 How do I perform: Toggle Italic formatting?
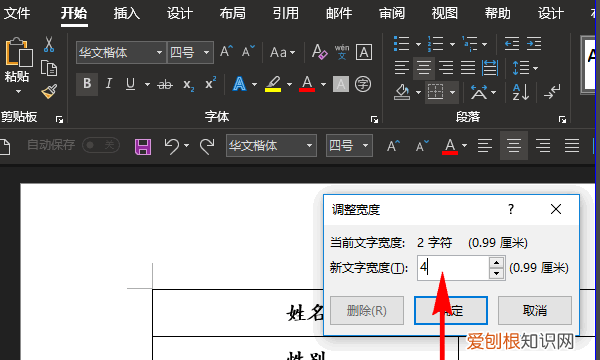point(109,83)
